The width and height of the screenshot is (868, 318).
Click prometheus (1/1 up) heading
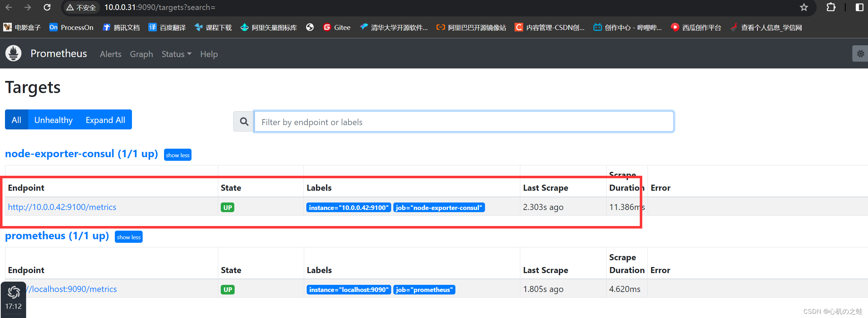pos(57,236)
